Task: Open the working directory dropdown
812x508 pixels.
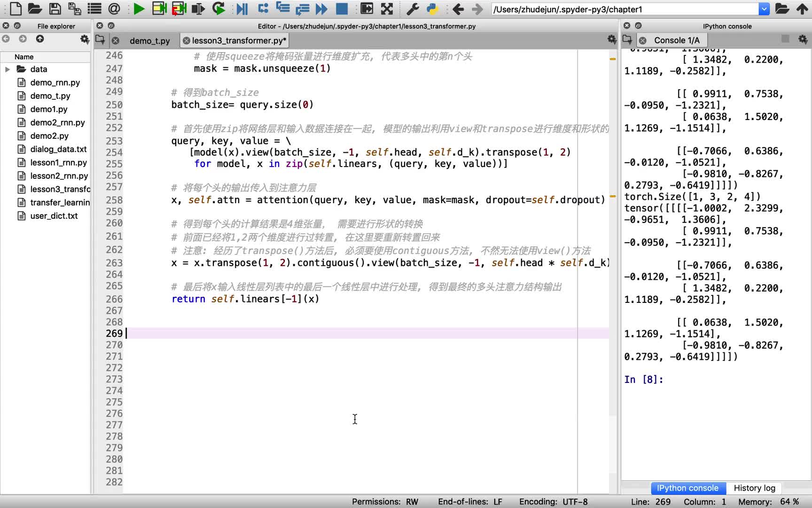Action: [x=764, y=9]
